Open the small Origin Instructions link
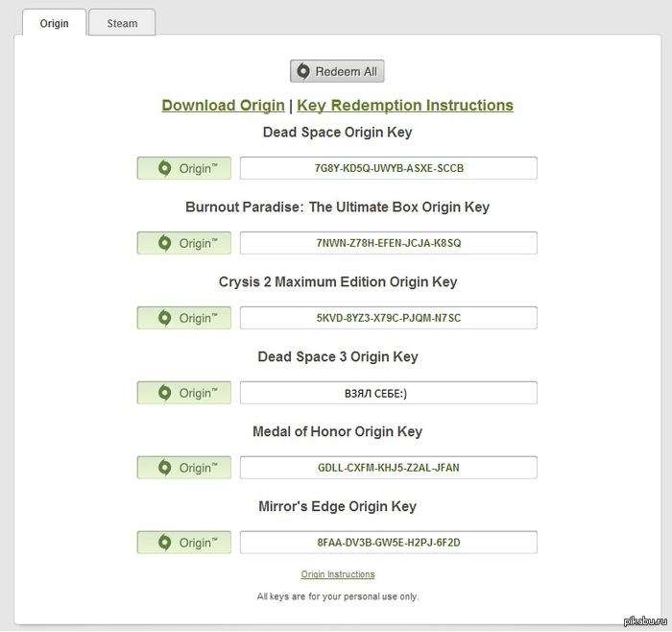Viewport: 672px width, 632px height. coord(337,574)
